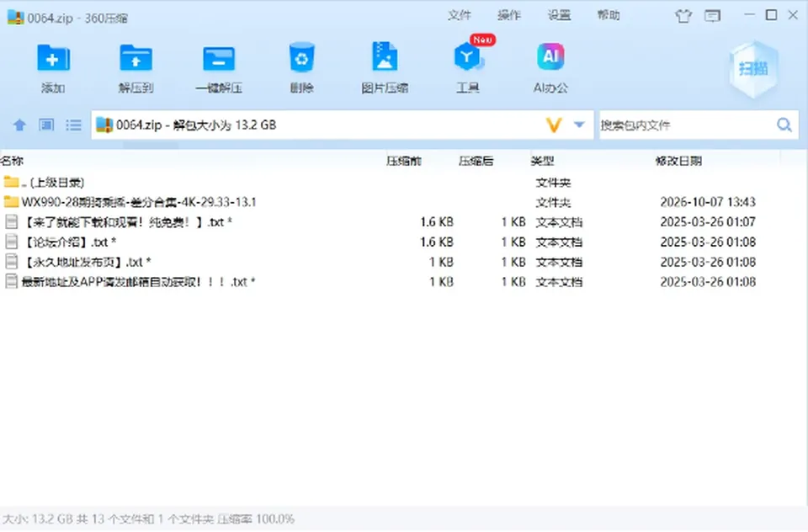Go up one directory with the arrow icon

[x=19, y=125]
